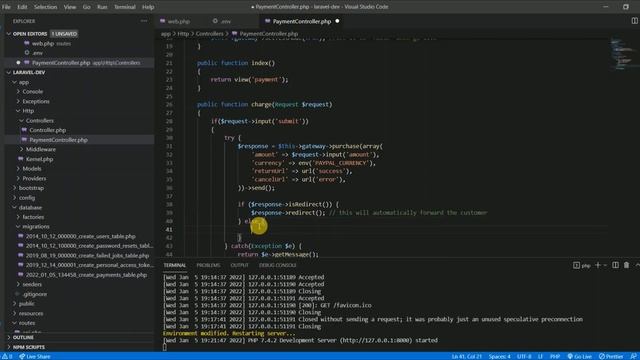Switch to the Problems panel tab
Viewport: 640px width, 360px height.
[208, 265]
